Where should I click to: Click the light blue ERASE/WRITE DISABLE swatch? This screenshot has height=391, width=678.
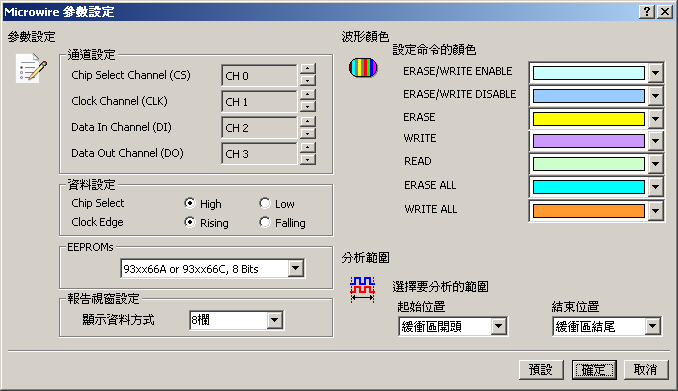(x=589, y=96)
